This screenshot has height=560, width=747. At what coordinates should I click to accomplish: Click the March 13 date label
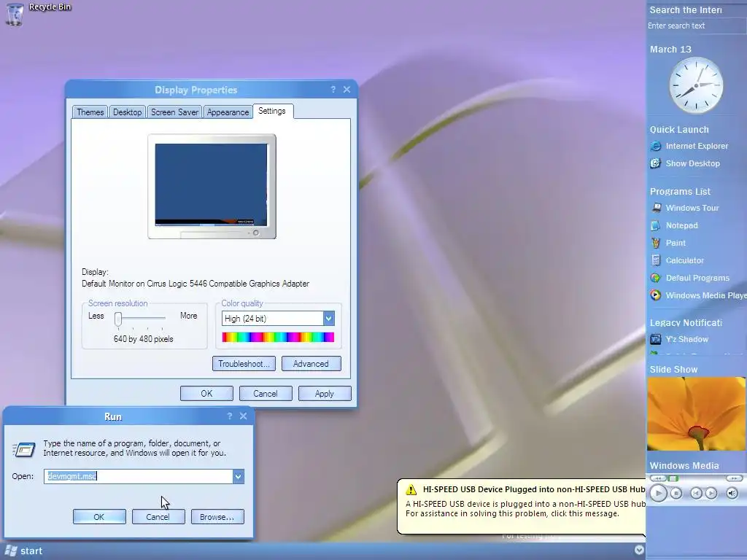[671, 49]
